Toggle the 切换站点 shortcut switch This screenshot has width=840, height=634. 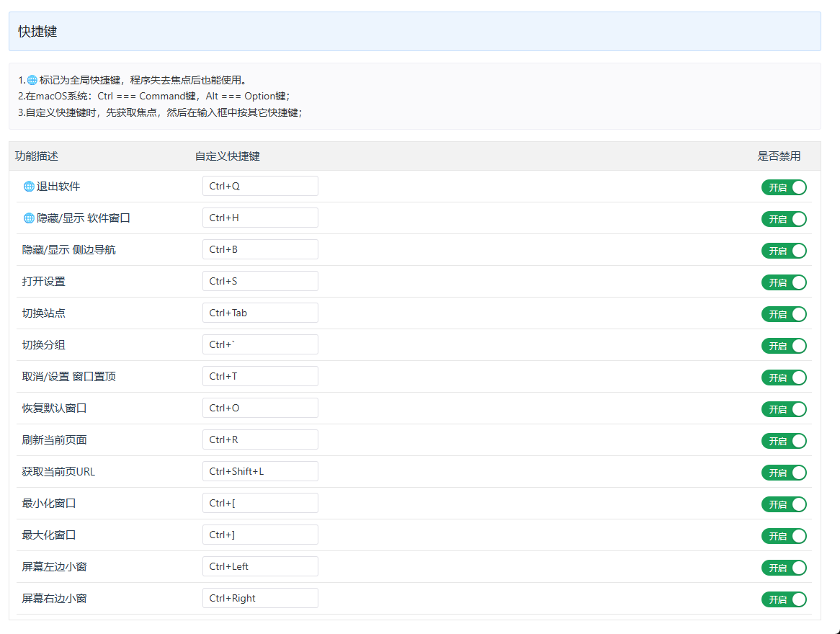tap(784, 314)
